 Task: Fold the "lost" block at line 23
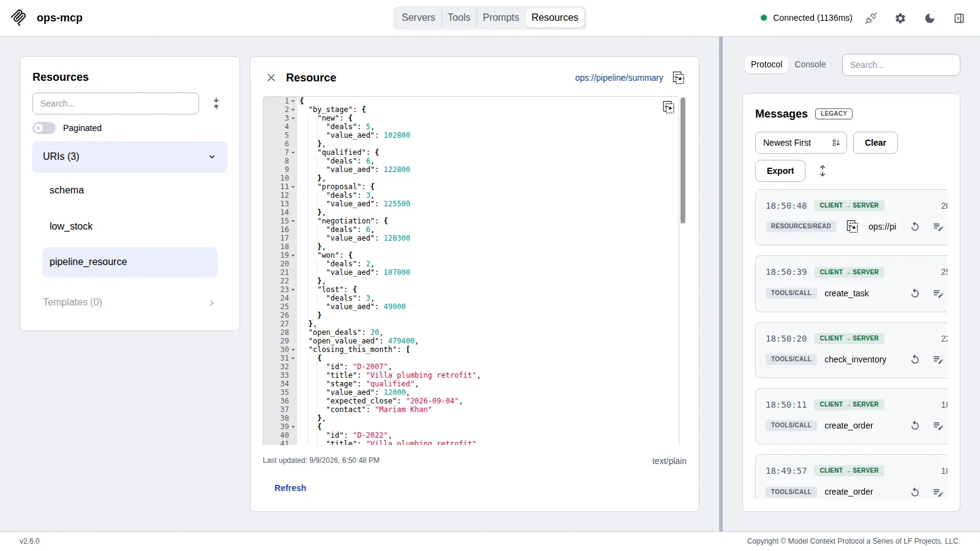[293, 290]
